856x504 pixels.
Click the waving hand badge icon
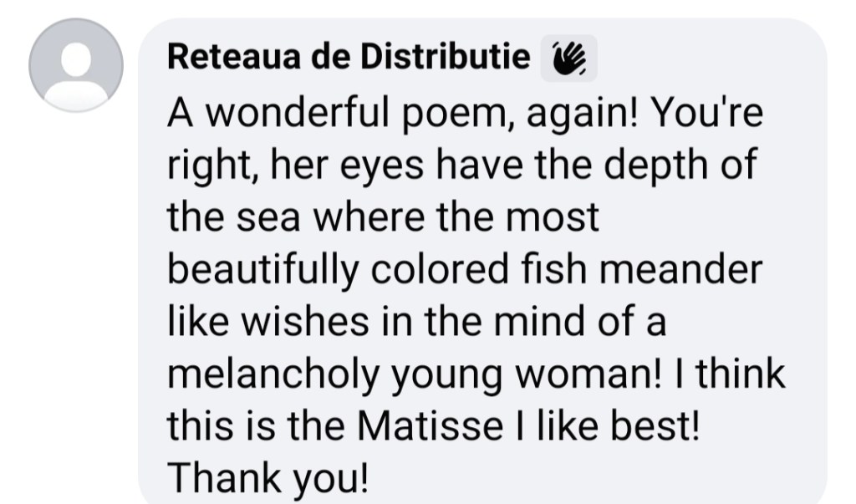(x=569, y=58)
